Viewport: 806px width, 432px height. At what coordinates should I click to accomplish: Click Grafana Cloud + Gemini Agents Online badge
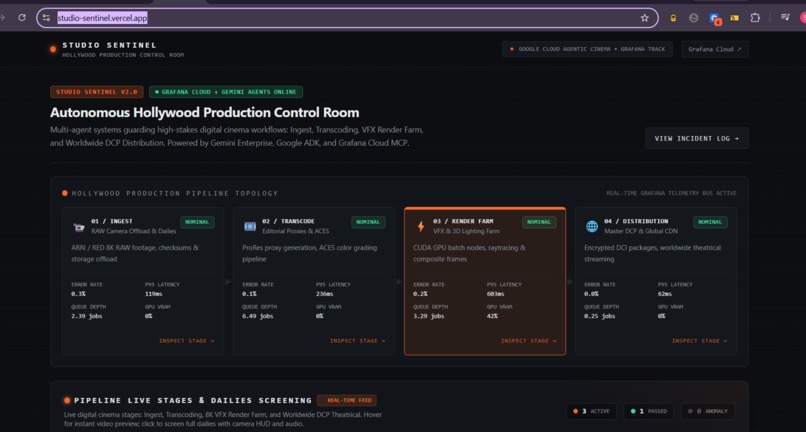coord(226,92)
